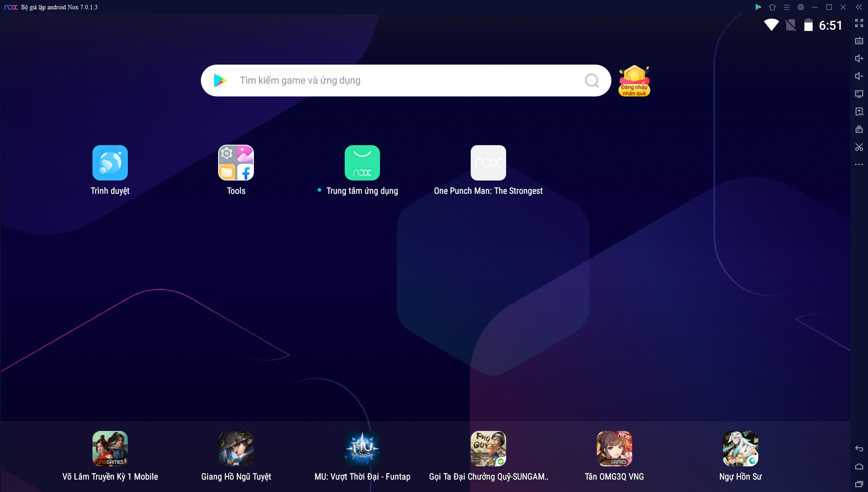Minimize the Nox emulator window
Screen dimensions: 868x492
[x=815, y=7]
